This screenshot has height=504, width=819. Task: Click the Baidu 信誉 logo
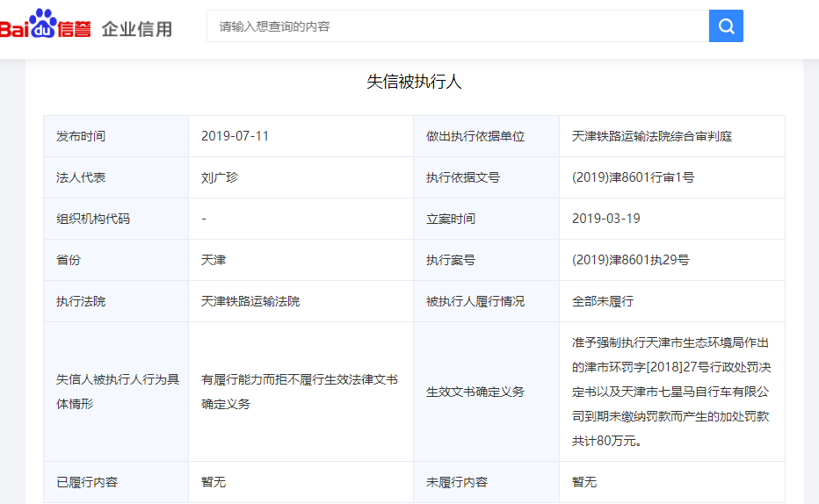pos(46,26)
